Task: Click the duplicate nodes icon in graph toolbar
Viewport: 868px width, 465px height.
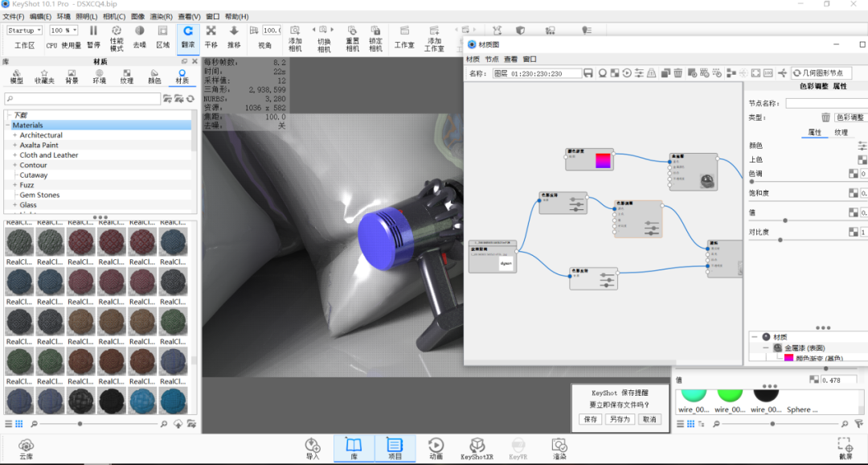Action: click(x=665, y=73)
